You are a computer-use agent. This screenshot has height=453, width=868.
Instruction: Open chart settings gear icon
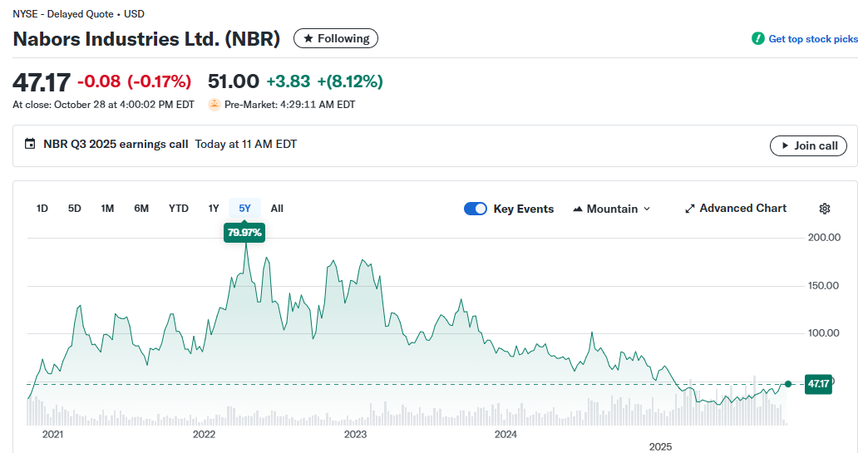coord(825,209)
